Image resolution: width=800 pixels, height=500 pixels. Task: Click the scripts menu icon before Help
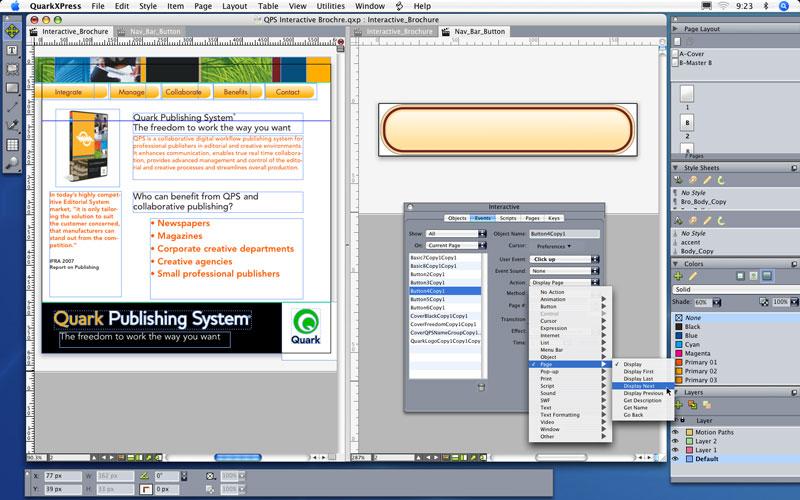[399, 6]
